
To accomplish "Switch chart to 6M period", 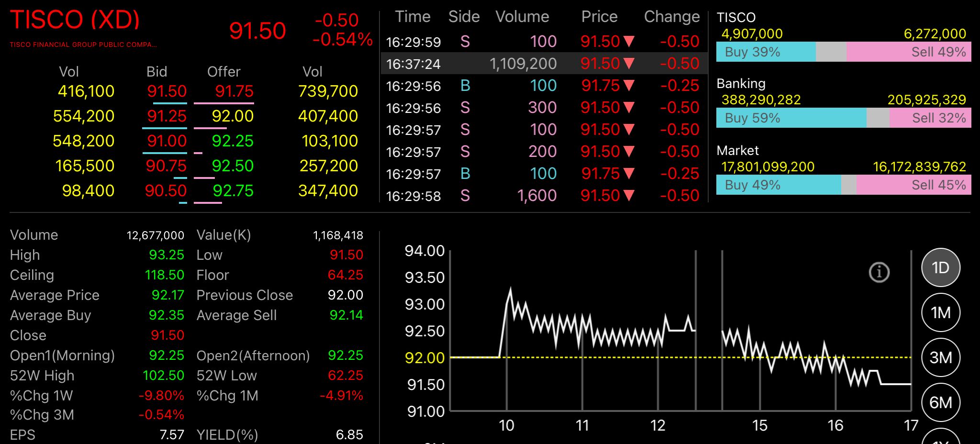I will (941, 402).
